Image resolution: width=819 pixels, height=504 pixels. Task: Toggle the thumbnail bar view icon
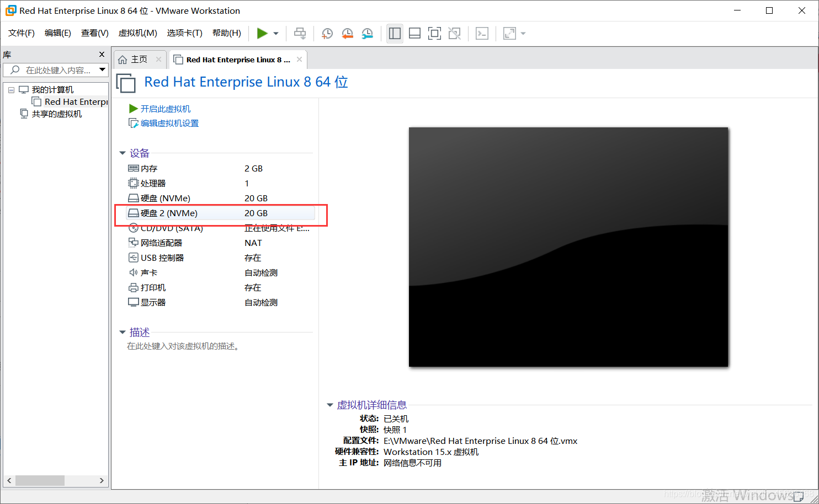[x=414, y=34]
